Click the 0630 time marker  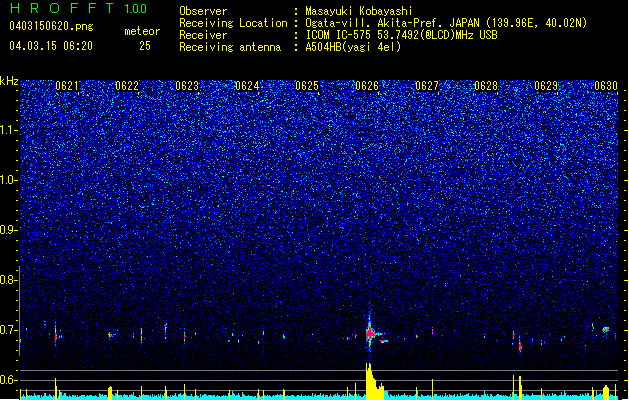606,86
